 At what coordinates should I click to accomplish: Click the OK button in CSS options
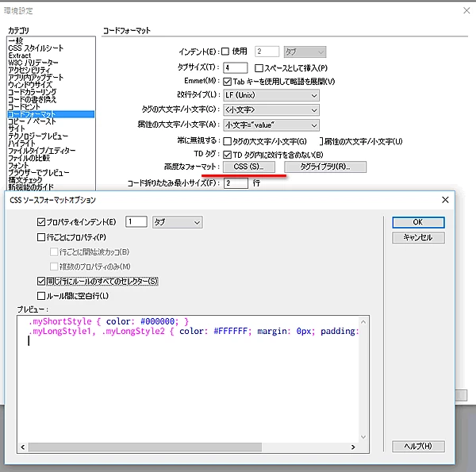pos(418,222)
